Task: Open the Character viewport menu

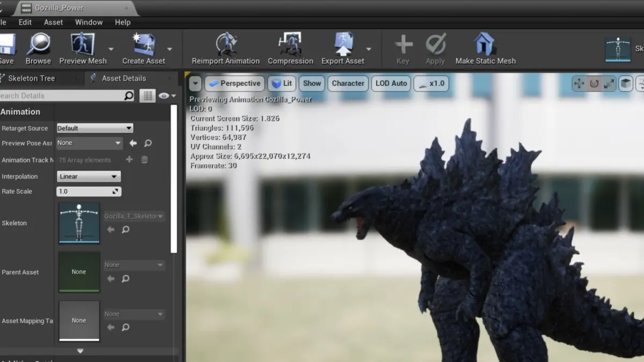Action: coord(348,84)
